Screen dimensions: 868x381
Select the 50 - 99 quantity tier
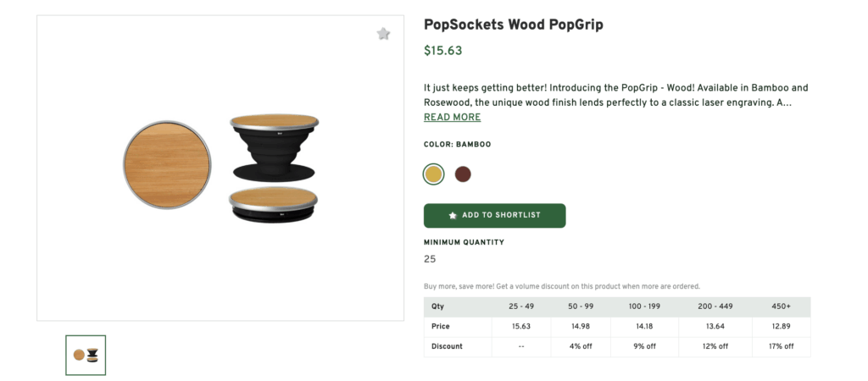[581, 306]
